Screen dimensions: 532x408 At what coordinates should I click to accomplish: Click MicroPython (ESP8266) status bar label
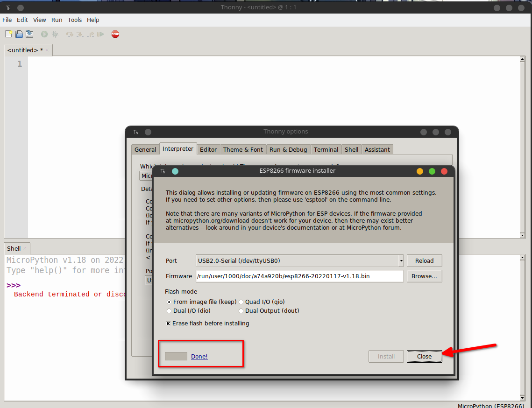point(490,406)
